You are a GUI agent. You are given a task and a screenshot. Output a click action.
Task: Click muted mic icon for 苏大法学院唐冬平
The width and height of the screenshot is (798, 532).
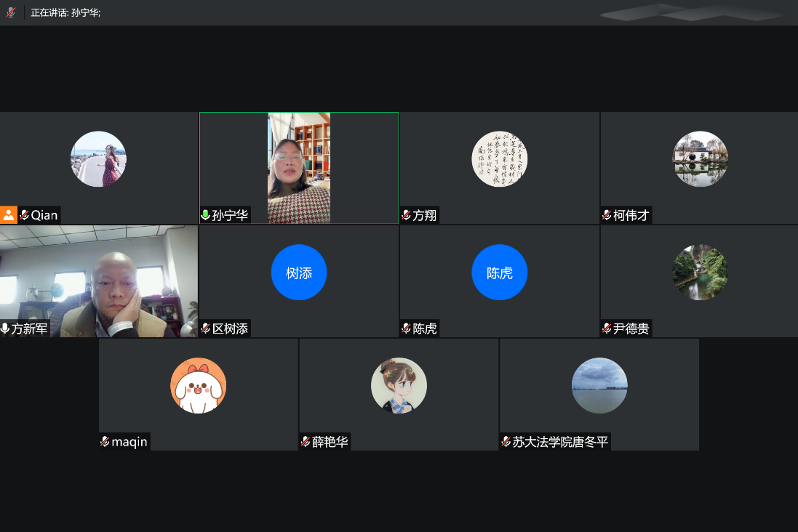(506, 442)
